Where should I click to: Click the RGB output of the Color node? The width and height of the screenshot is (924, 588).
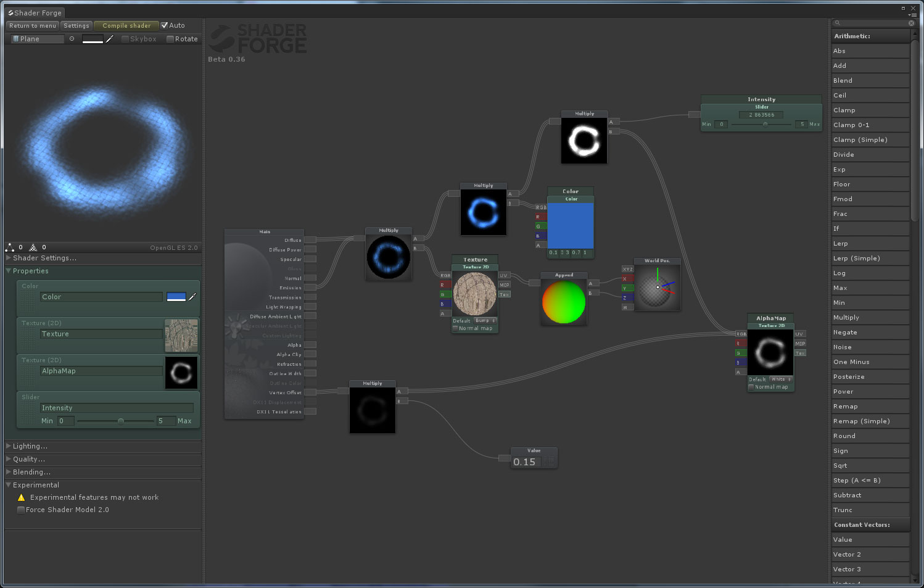pos(541,207)
